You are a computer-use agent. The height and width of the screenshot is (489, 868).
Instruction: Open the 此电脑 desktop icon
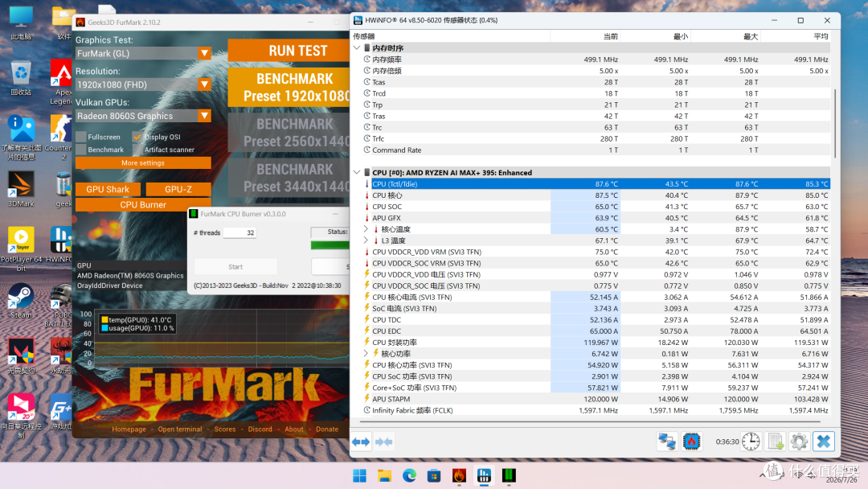coord(21,23)
